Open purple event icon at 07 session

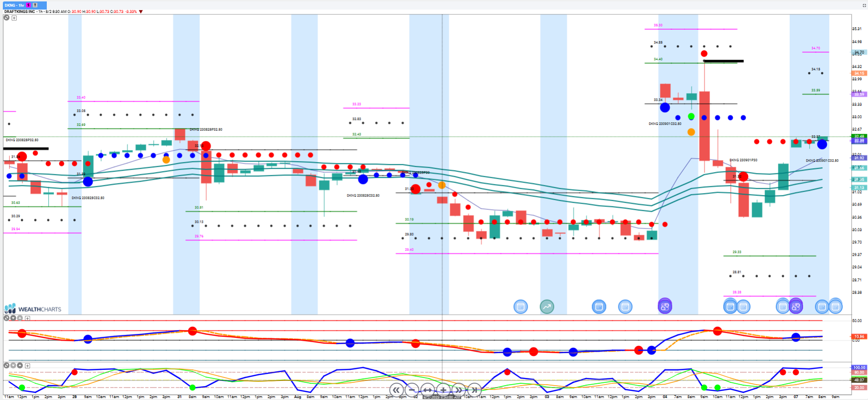795,307
